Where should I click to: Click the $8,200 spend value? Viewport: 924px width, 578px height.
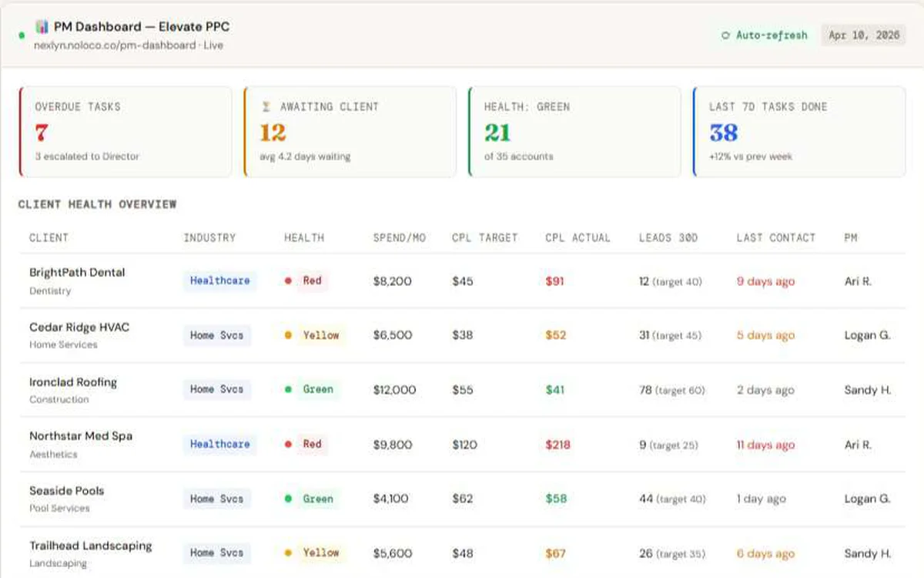click(393, 281)
